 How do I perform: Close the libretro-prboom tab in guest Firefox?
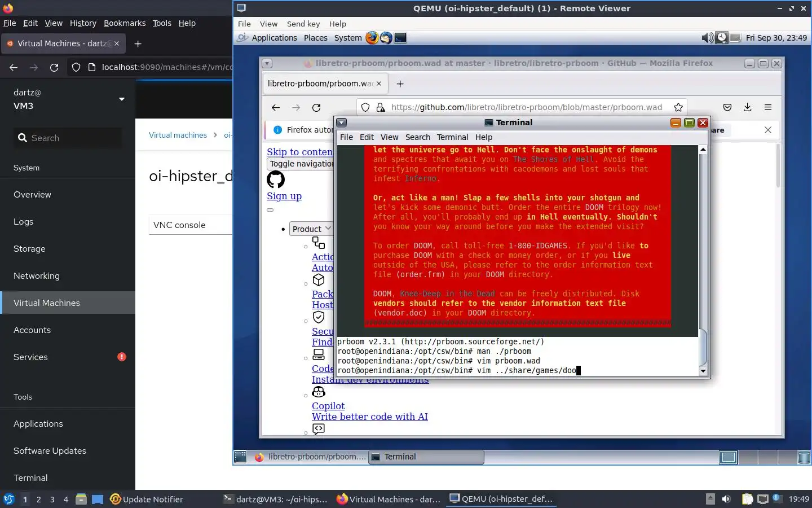pyautogui.click(x=379, y=84)
